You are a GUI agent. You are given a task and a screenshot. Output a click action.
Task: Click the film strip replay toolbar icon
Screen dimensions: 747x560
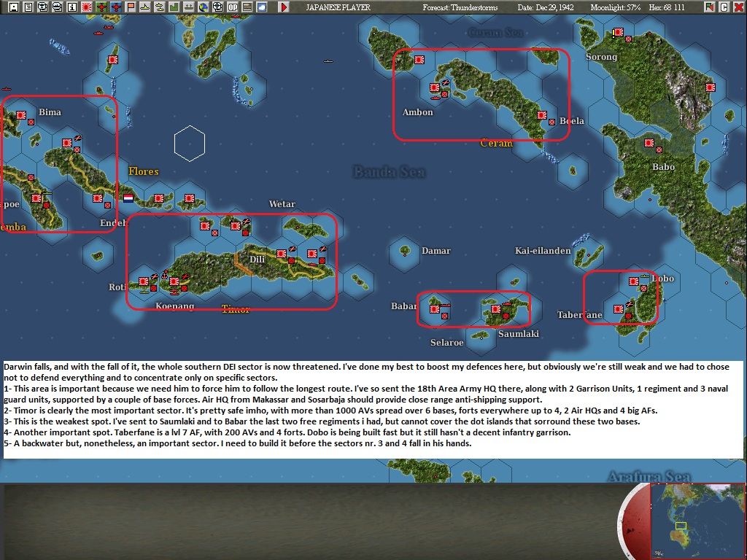point(247,7)
